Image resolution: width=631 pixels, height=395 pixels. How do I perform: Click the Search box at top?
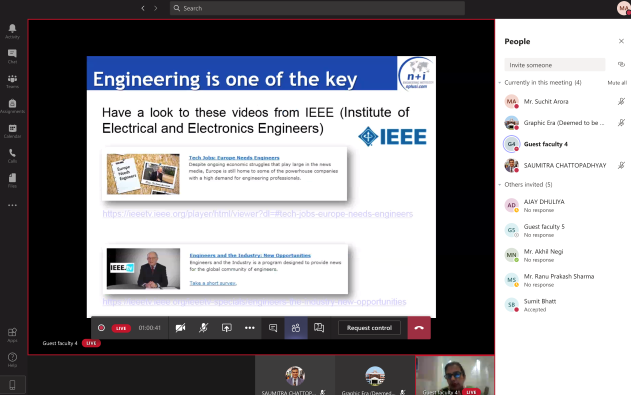coord(317,8)
